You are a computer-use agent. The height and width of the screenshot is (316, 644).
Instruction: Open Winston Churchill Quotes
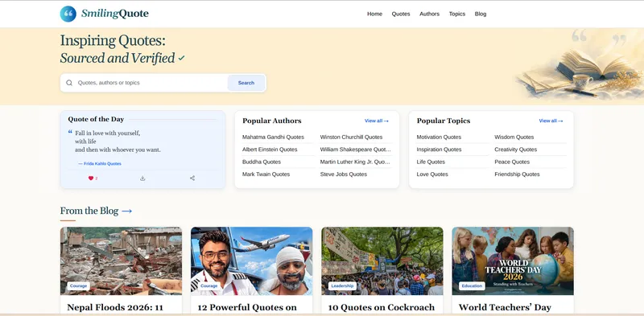351,137
